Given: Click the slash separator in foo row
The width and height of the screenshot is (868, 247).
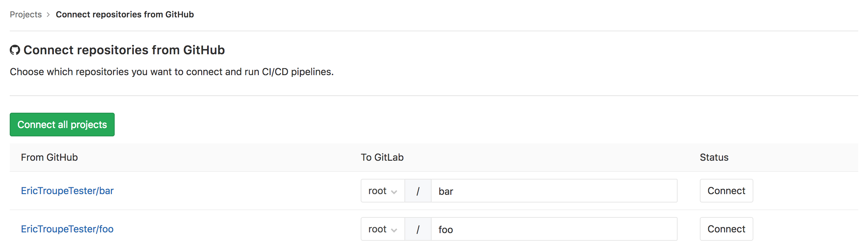Looking at the screenshot, I should click(418, 229).
